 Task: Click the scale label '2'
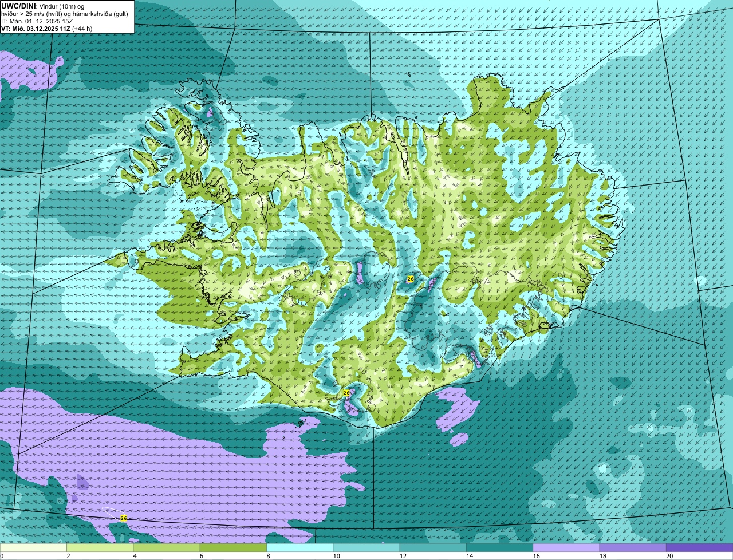[x=68, y=556]
